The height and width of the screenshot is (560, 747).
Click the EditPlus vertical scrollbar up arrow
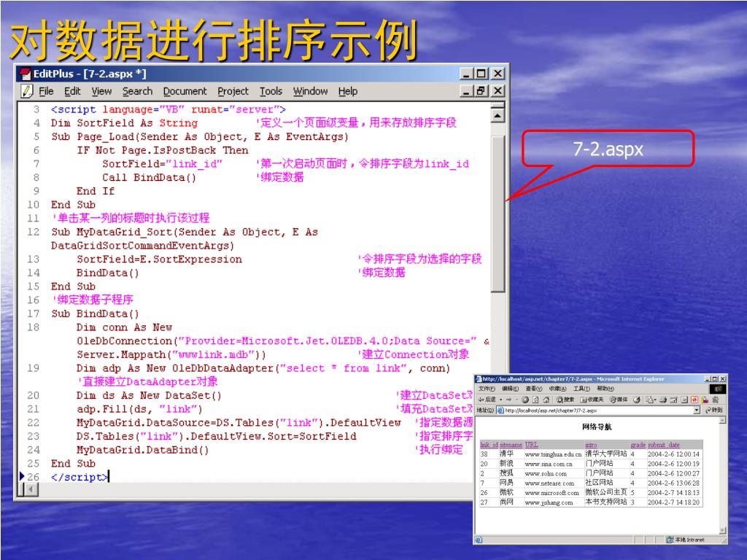(498, 116)
